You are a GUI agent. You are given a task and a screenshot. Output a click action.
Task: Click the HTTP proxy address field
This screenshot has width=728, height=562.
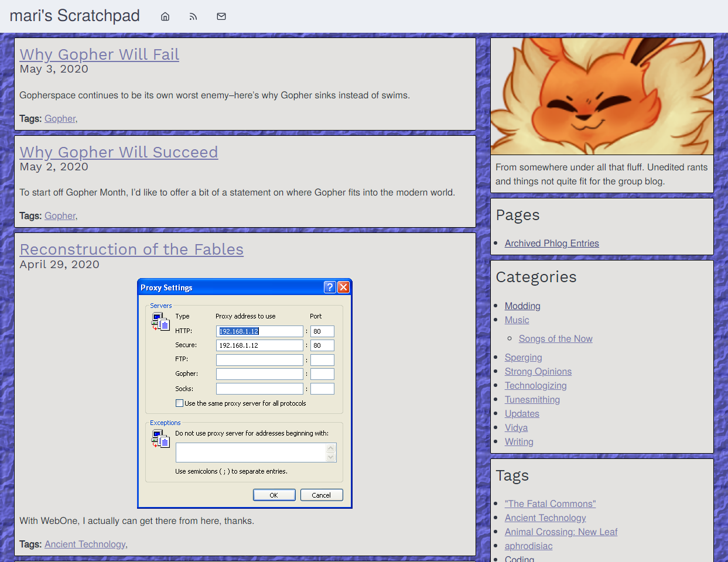tap(259, 331)
